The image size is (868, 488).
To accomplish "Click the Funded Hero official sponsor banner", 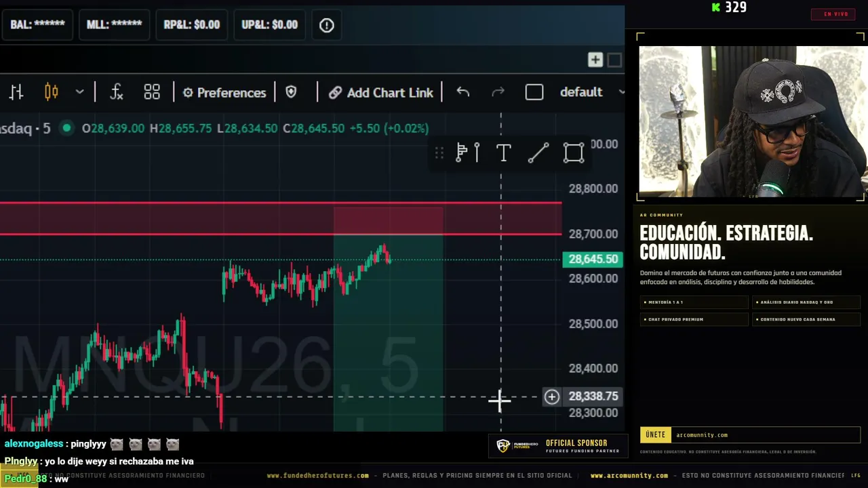I will (559, 446).
